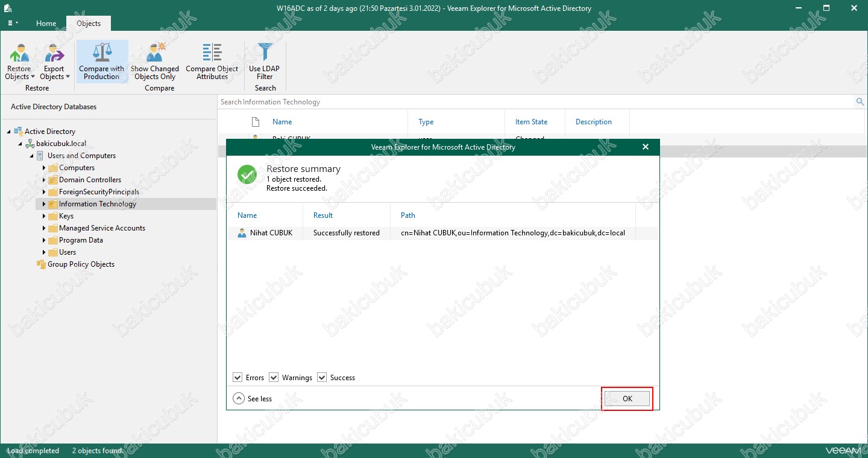This screenshot has width=868, height=458.
Task: Switch to the Home tab
Action: point(46,24)
